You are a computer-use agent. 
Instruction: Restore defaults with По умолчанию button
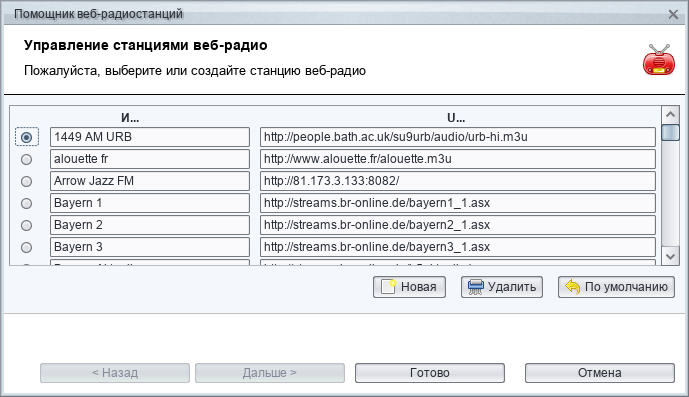coord(616,287)
